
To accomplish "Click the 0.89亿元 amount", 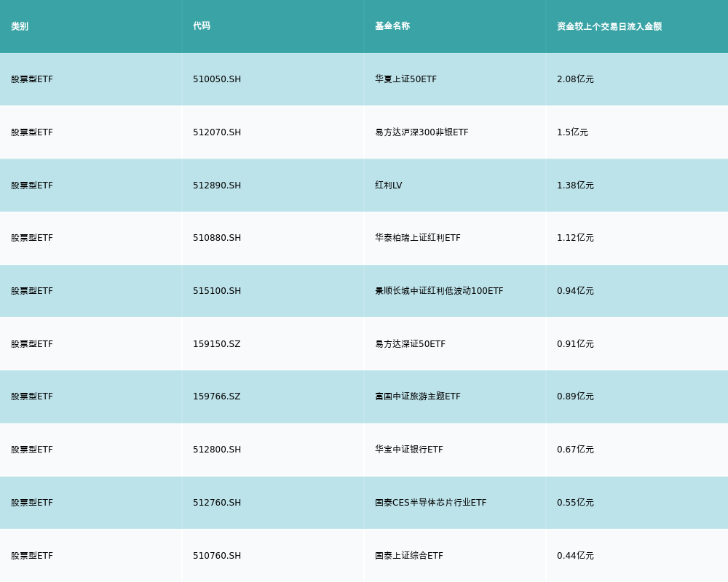I will click(575, 396).
